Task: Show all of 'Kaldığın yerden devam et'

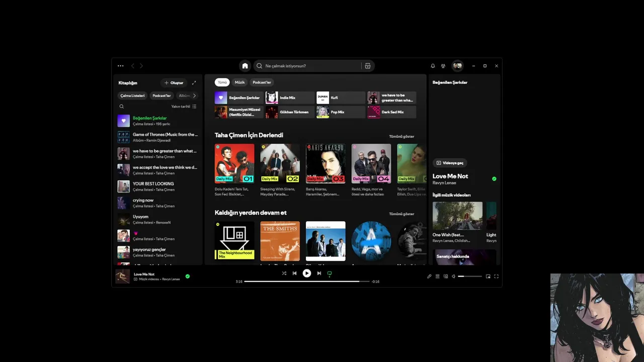Action: 401,214
